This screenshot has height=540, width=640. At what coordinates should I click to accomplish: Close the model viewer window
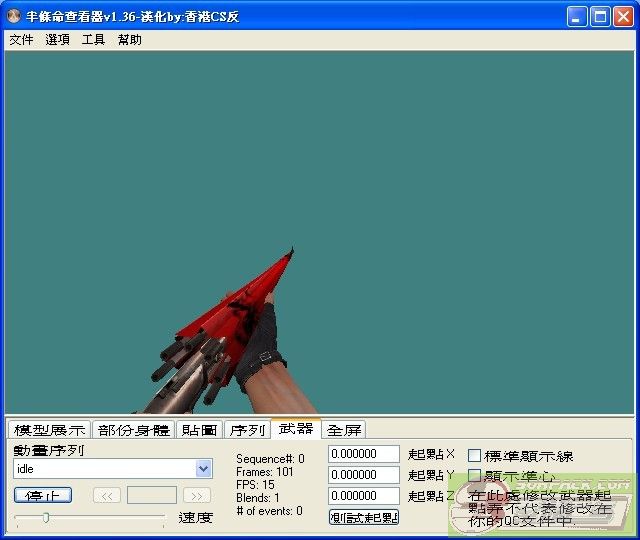[x=624, y=17]
